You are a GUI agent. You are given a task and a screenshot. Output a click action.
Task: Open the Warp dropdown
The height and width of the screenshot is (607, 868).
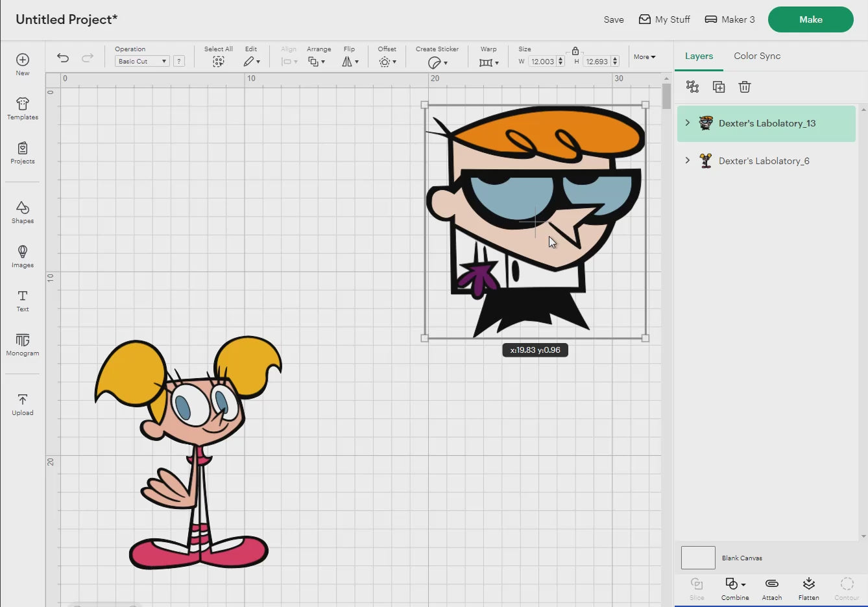[x=489, y=62]
